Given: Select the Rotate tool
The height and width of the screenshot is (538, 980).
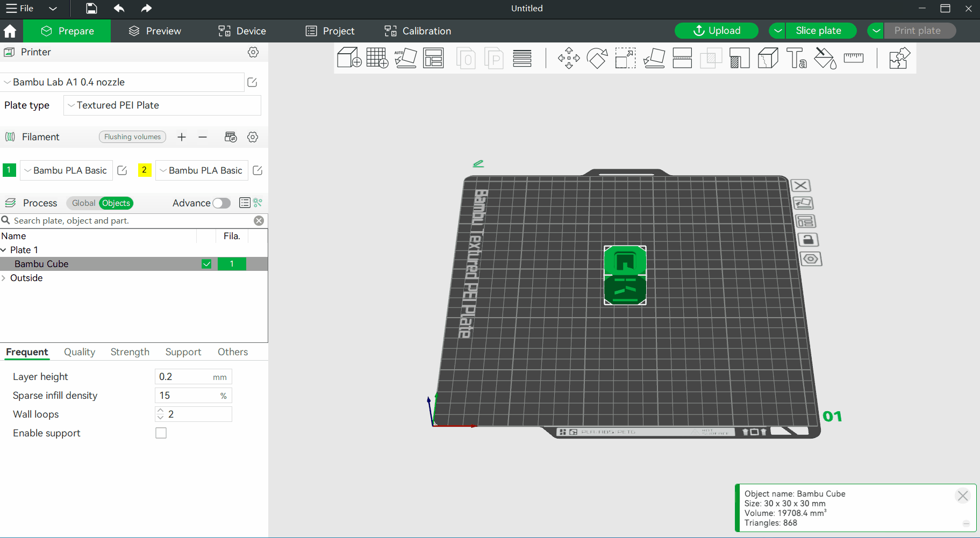Looking at the screenshot, I should pyautogui.click(x=597, y=58).
